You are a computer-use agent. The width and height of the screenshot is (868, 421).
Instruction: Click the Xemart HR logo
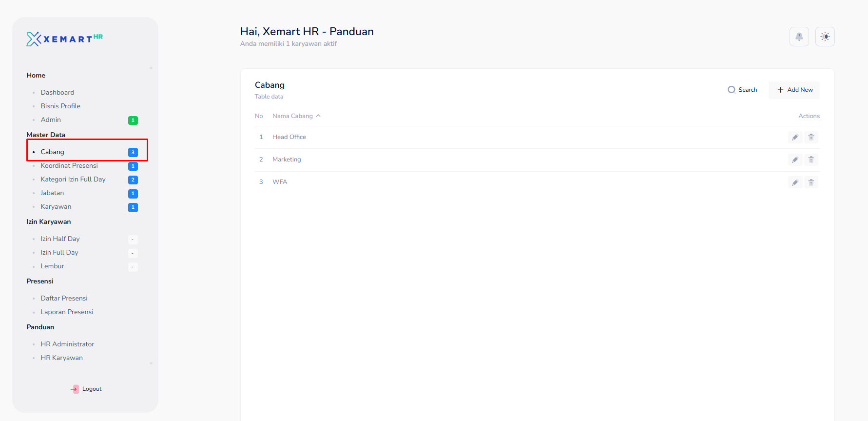click(x=64, y=39)
